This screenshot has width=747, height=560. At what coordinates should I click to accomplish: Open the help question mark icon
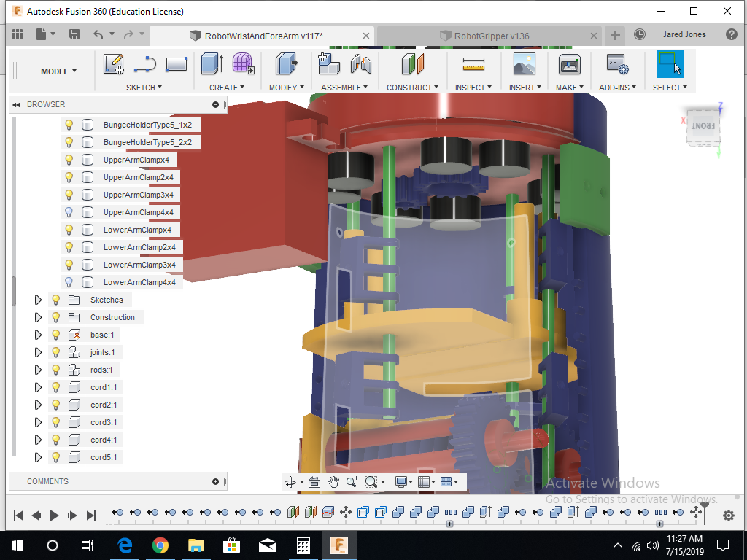tap(731, 34)
